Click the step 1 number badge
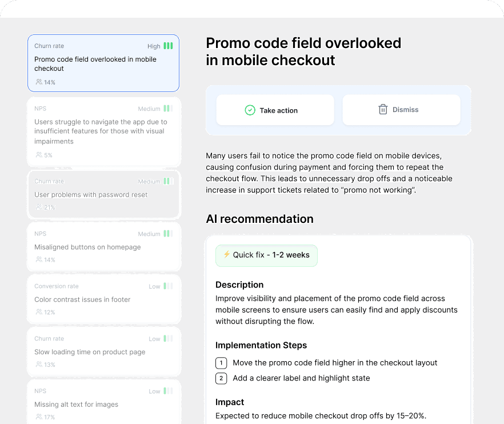The height and width of the screenshot is (424, 504). pos(221,363)
